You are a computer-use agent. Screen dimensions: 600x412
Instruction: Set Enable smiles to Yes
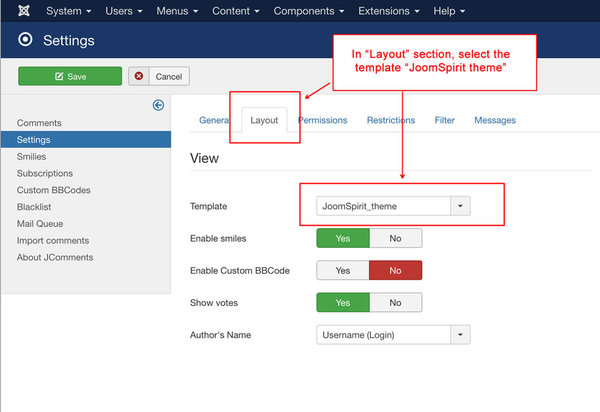343,238
